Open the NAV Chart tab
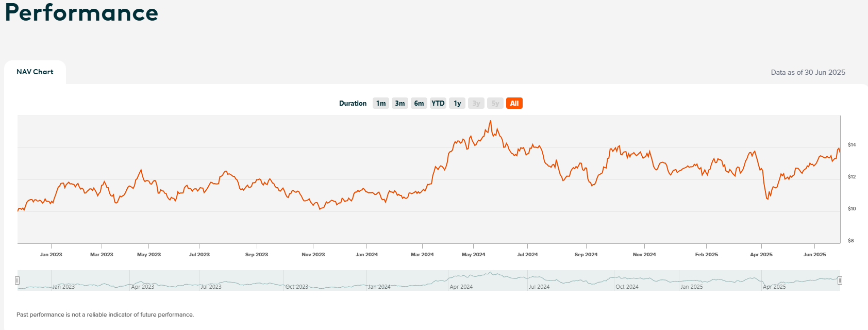 tap(35, 72)
